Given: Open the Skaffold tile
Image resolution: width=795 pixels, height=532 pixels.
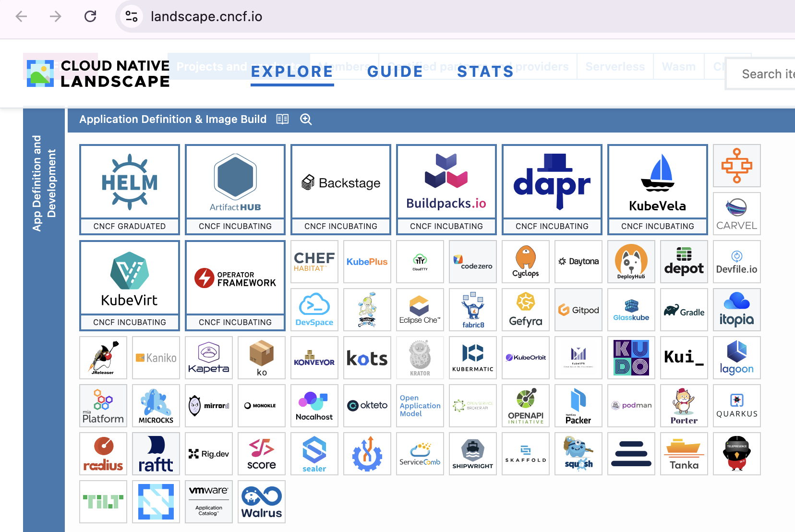Looking at the screenshot, I should point(526,454).
